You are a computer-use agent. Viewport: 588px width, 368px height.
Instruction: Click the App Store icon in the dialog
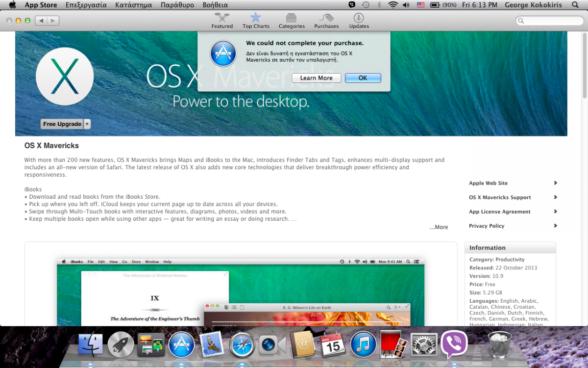tap(223, 53)
